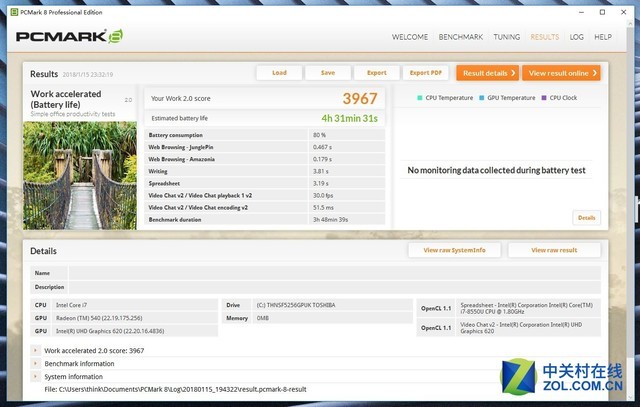Select the RESULTS tab
640x407 pixels.
pos(544,37)
